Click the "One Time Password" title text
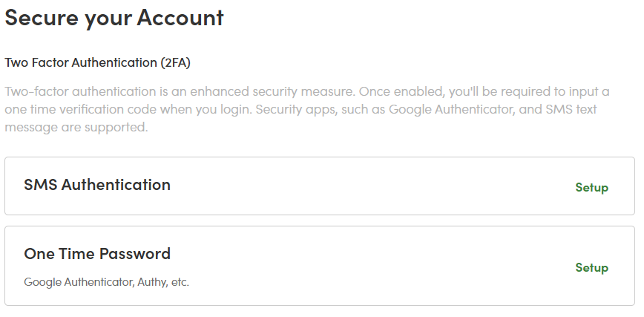 click(97, 254)
